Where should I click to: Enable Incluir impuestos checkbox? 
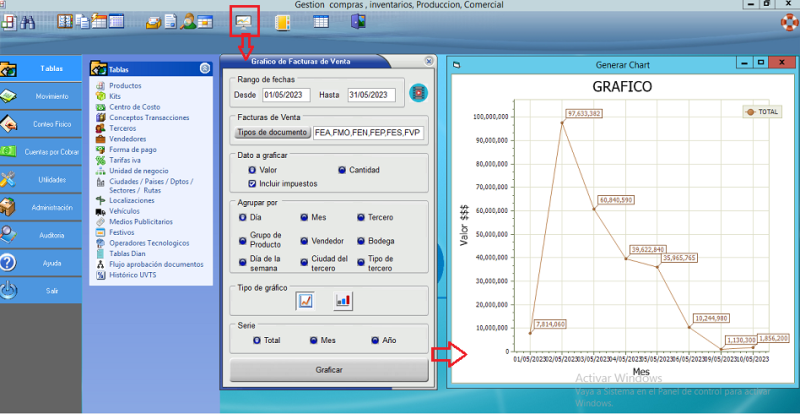pos(253,184)
